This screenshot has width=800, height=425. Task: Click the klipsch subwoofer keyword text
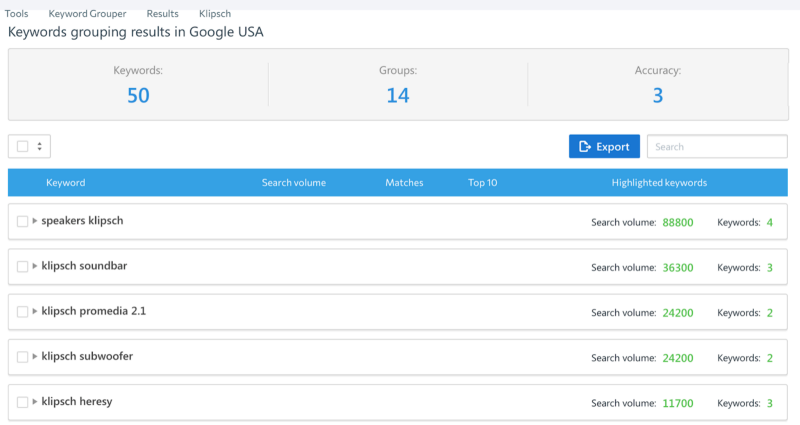(87, 356)
